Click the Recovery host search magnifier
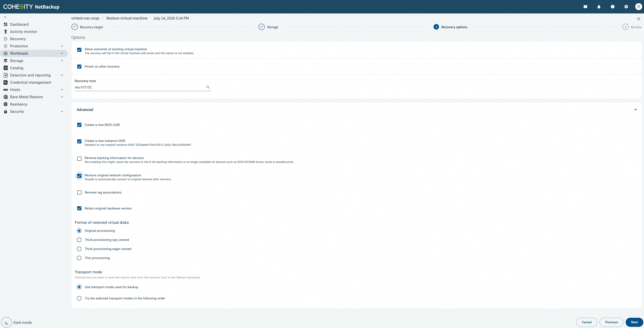Viewport: 644px width, 328px height. (x=208, y=87)
